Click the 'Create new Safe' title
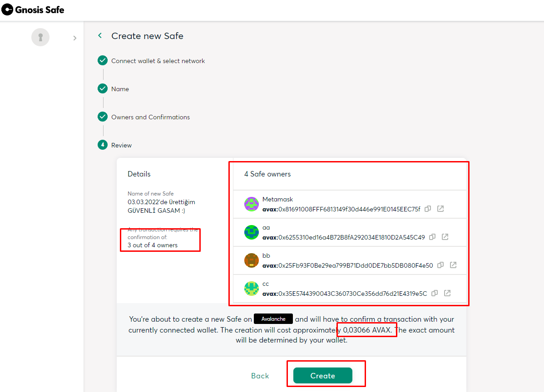 pyautogui.click(x=147, y=36)
